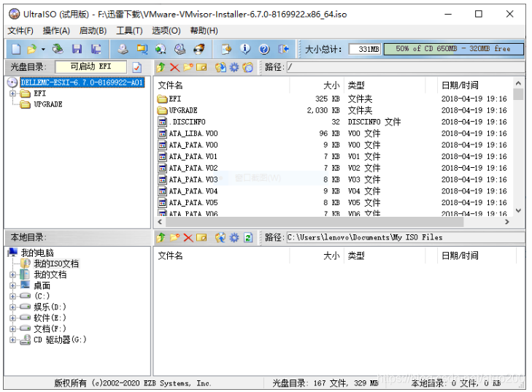The image size is (532, 392).
Task: Open the 文件(F) menu
Action: (20, 31)
